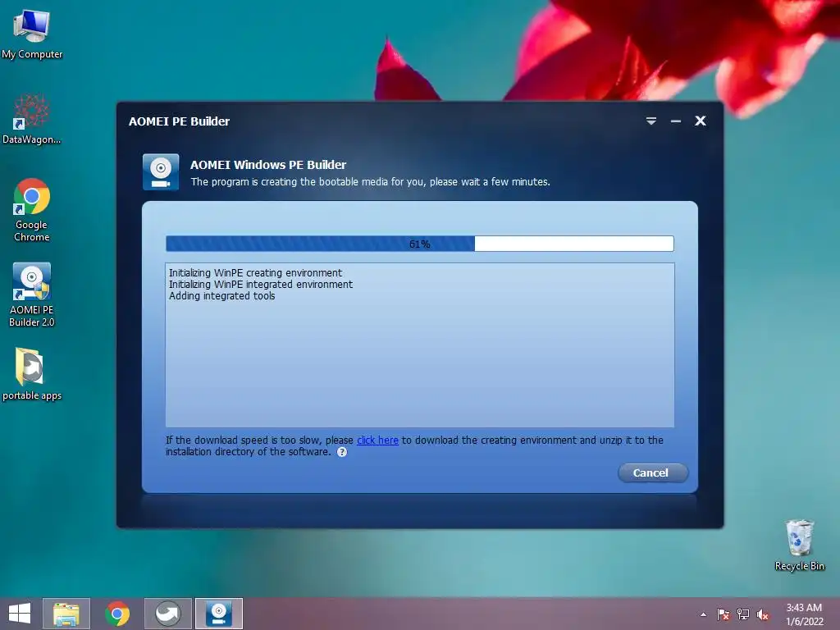Show hidden system tray icons

click(703, 614)
